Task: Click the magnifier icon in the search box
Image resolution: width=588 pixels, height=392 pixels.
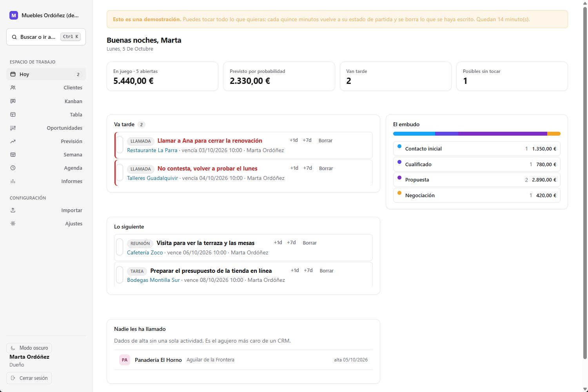Action: 14,37
